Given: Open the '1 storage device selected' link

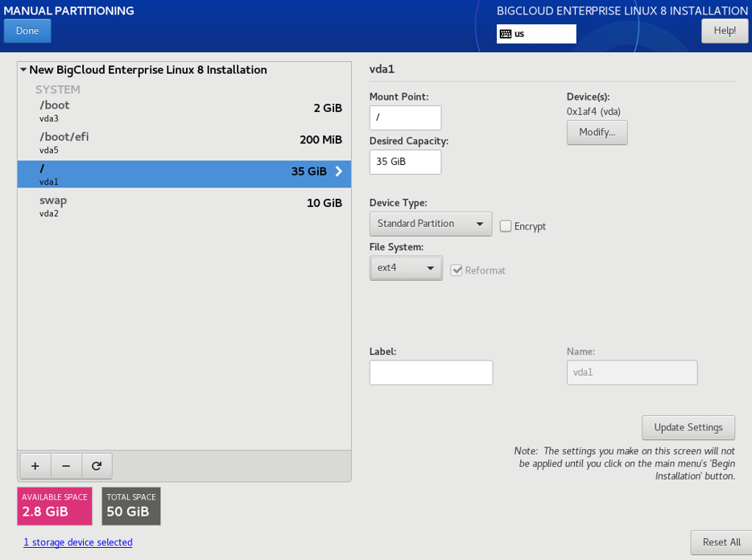Looking at the screenshot, I should (78, 542).
